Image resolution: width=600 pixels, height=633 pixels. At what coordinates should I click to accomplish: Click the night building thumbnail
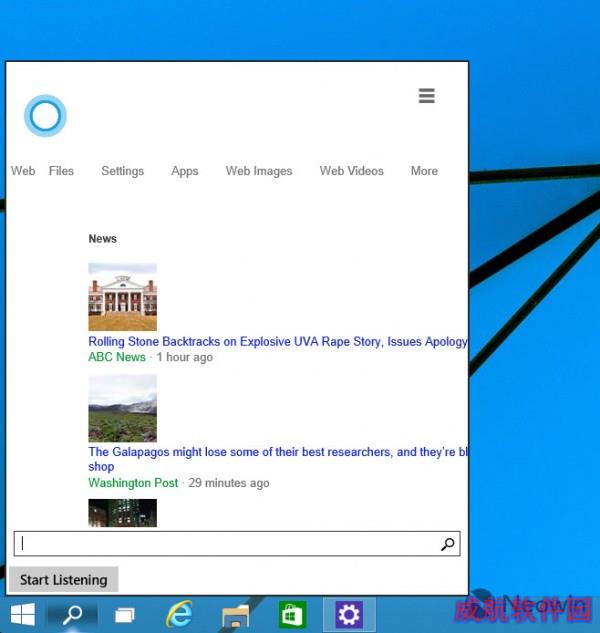click(122, 513)
